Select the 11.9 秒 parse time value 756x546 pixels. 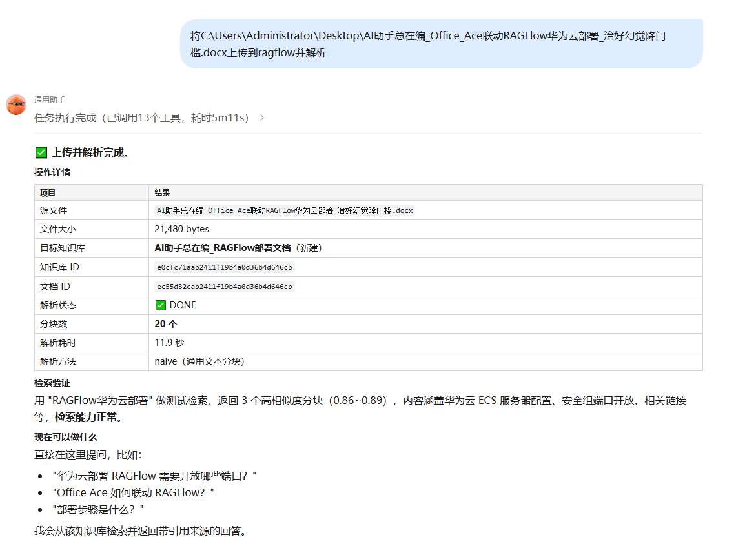coord(169,343)
